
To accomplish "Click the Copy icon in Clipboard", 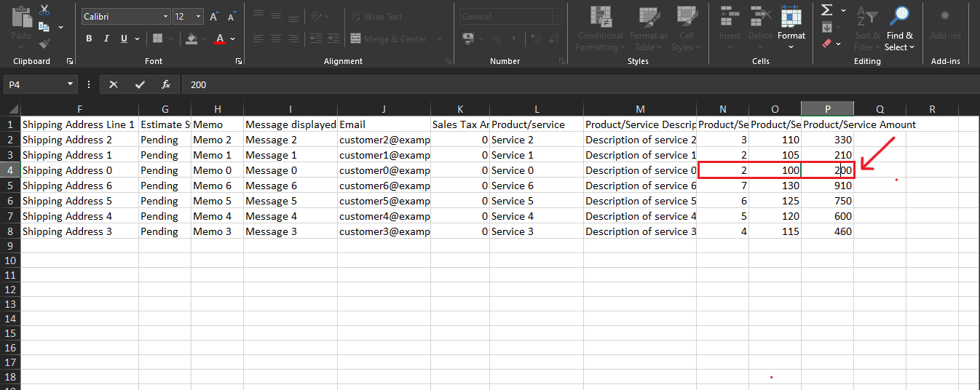I will (x=44, y=27).
